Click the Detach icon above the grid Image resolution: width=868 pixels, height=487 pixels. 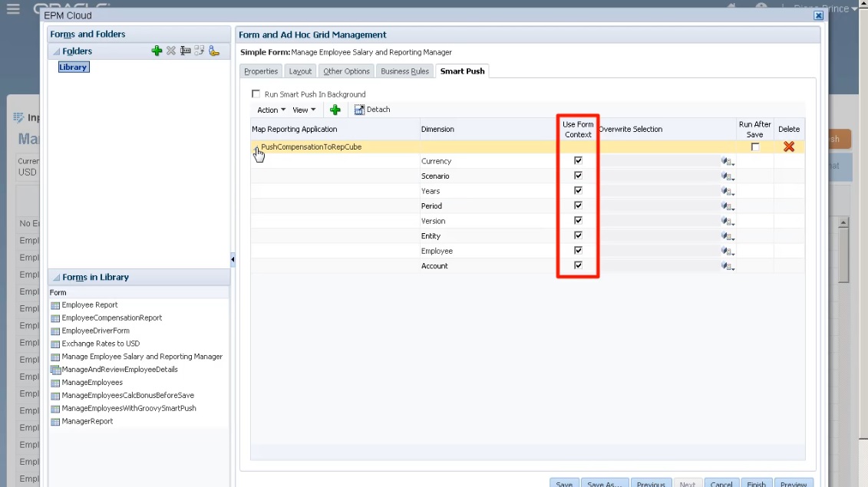point(371,110)
